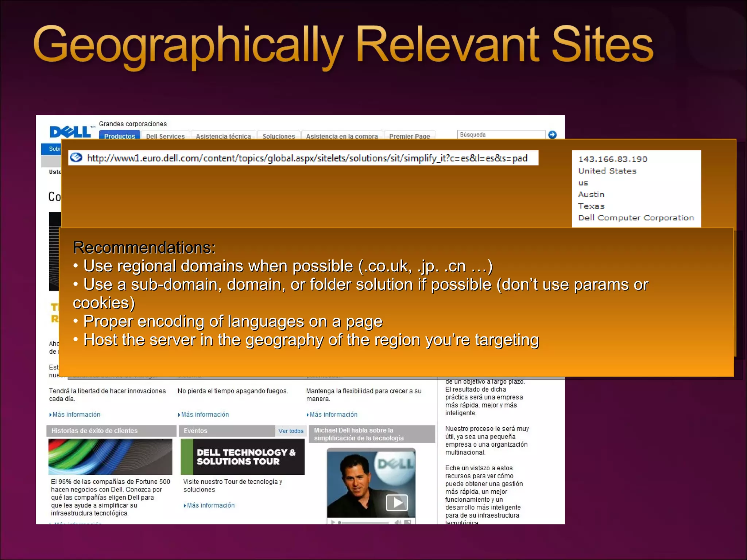
Task: Click Ver todos in Eventos header
Action: tap(291, 431)
